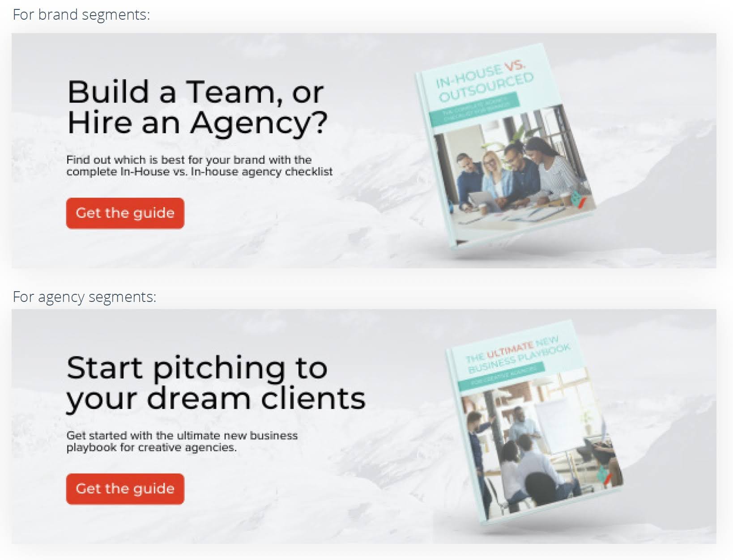
Task: Click the 'IN-HOUSE VS. OUTSOURCED' title on the cover
Action: [x=484, y=81]
